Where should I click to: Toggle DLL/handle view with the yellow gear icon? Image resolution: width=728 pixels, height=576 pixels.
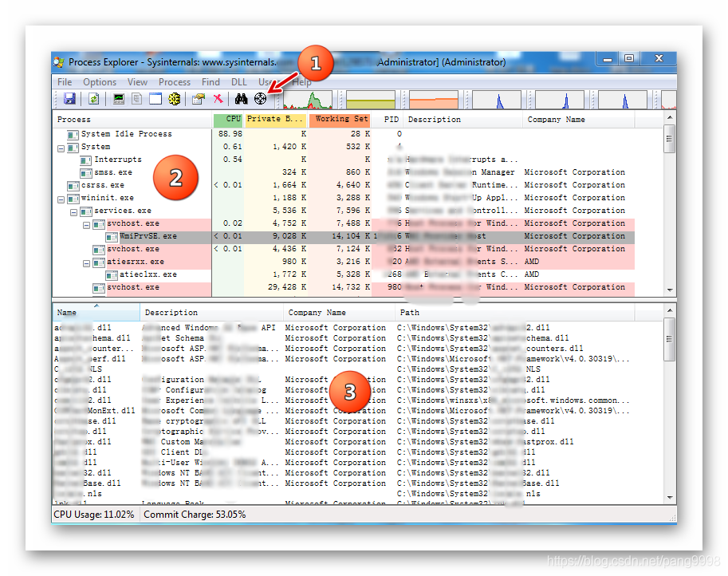(174, 99)
